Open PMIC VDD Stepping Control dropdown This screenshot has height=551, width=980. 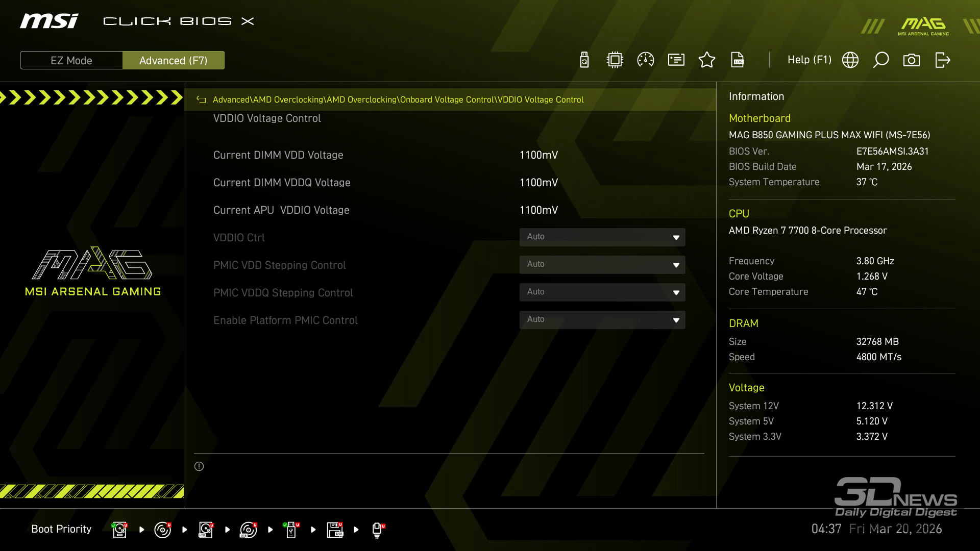point(602,265)
